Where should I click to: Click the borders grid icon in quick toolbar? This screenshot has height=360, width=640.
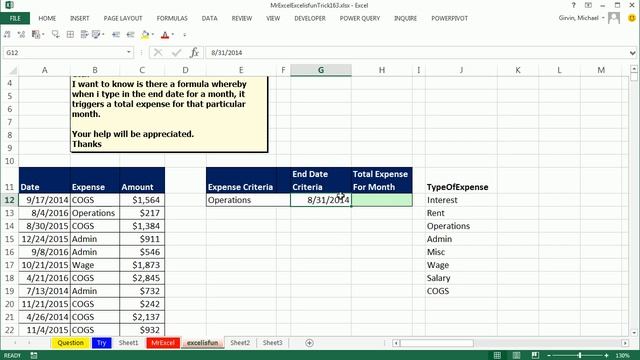pos(70,35)
